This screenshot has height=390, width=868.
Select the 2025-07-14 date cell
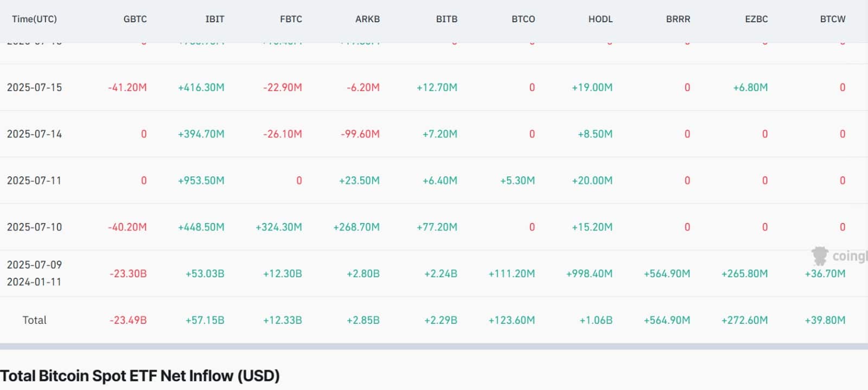click(x=34, y=134)
